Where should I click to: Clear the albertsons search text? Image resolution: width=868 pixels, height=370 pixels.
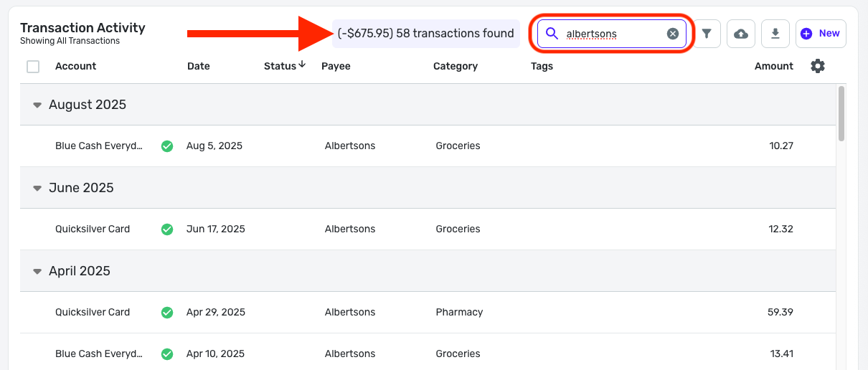pyautogui.click(x=672, y=34)
